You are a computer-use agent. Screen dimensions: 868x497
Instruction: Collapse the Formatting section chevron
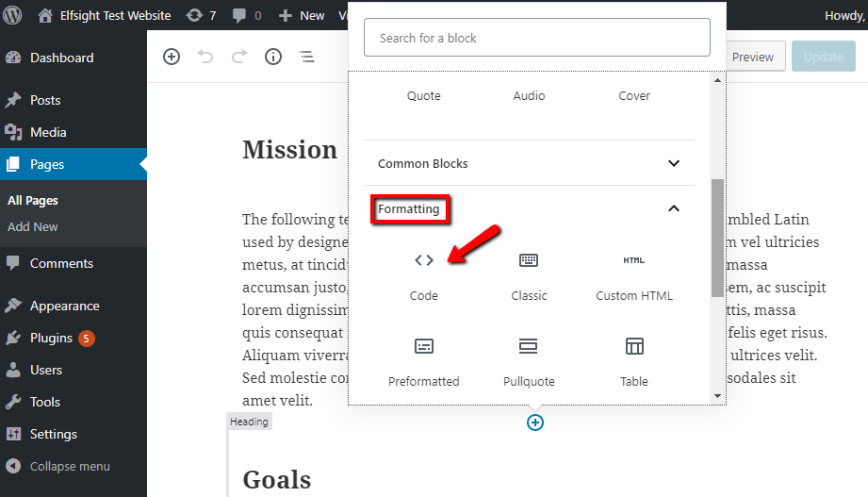tap(674, 208)
